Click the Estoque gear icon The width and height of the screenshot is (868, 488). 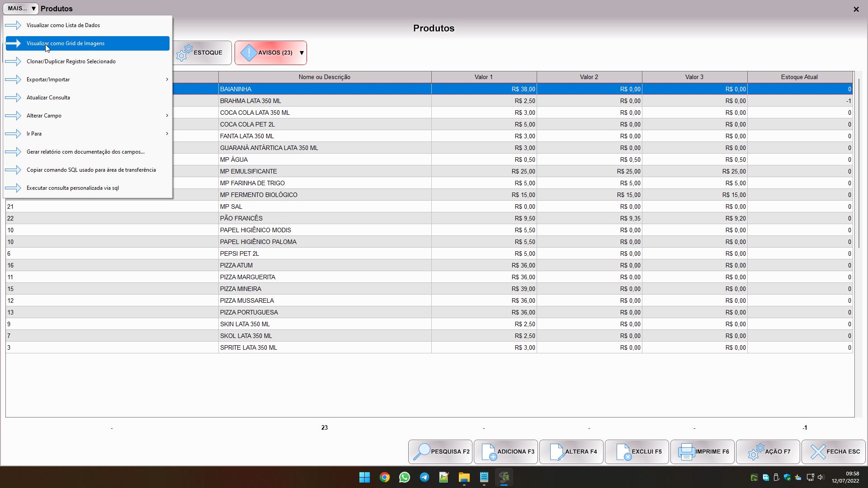pos(184,53)
